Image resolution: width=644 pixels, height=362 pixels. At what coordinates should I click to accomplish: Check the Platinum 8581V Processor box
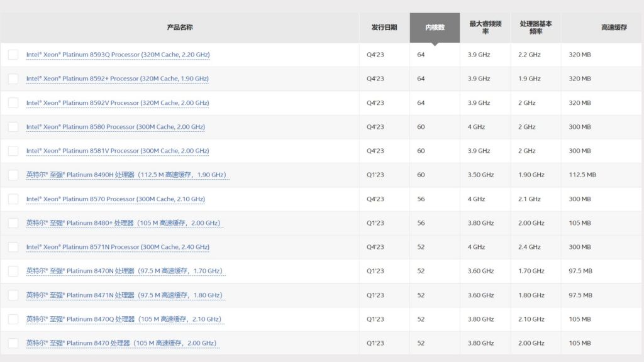point(13,151)
